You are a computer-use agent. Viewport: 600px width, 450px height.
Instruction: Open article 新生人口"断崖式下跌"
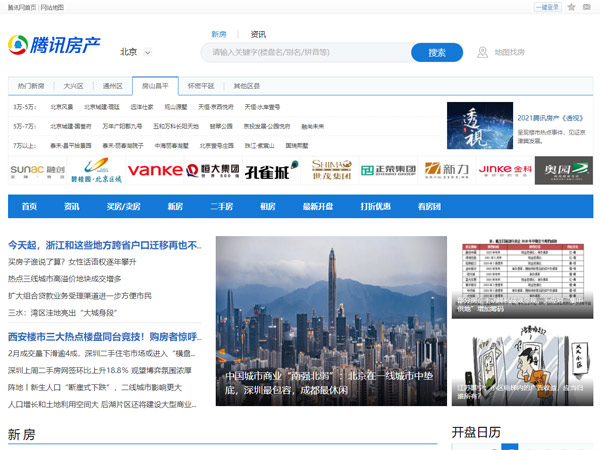[95, 388]
